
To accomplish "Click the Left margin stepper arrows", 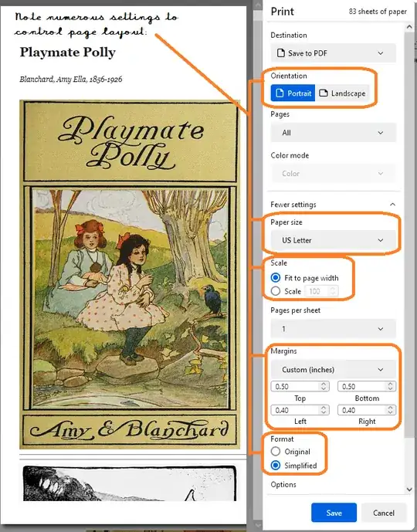I will click(324, 410).
